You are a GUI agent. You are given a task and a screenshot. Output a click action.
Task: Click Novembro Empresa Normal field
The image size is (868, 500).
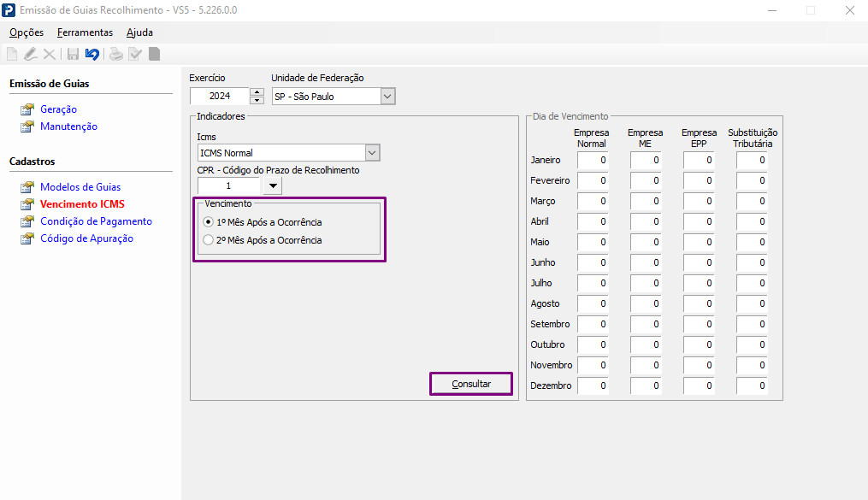[x=593, y=365]
